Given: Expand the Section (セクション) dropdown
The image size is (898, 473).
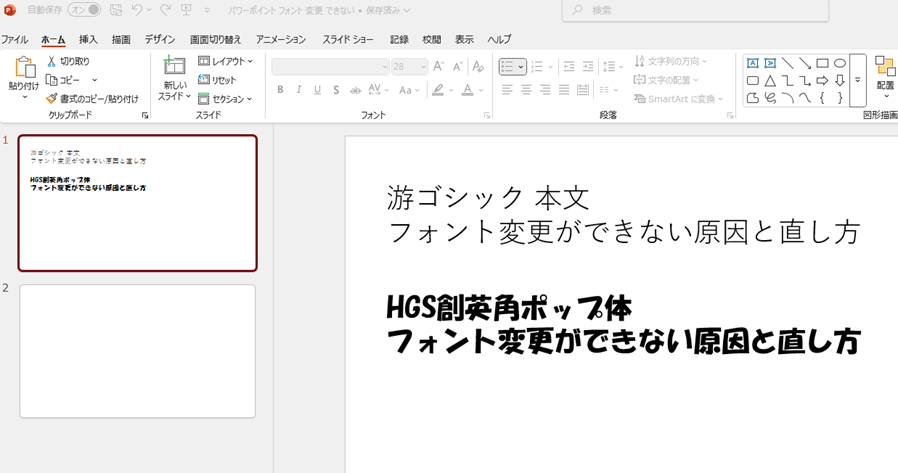Looking at the screenshot, I should [x=225, y=99].
